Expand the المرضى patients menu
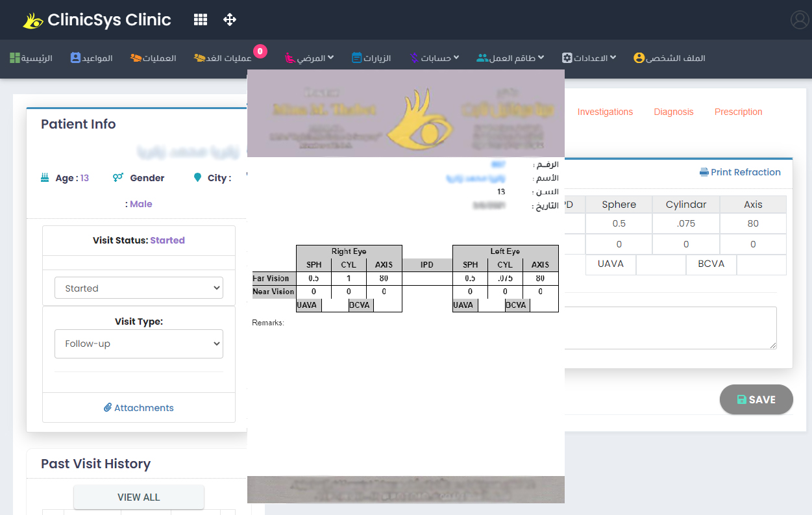This screenshot has height=515, width=812. (310, 58)
